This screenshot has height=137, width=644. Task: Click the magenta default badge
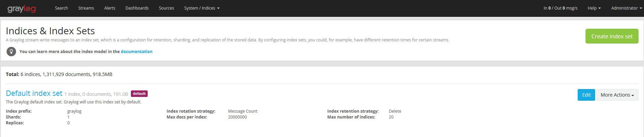pyautogui.click(x=139, y=94)
